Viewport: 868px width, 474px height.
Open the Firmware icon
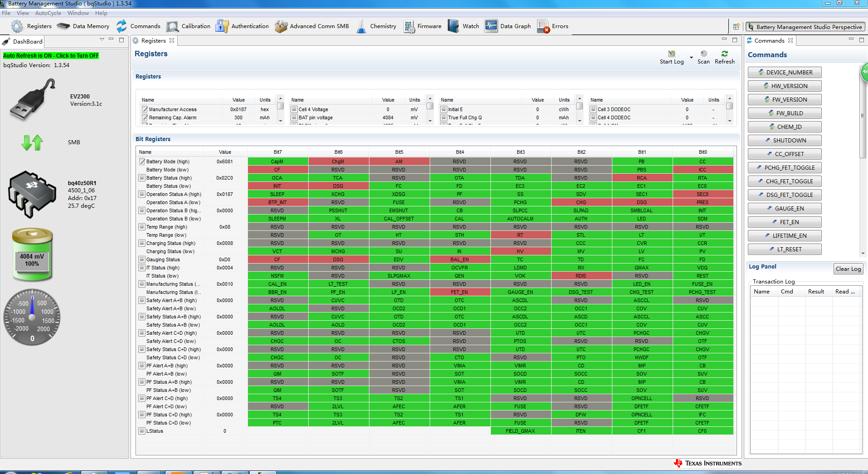(409, 26)
